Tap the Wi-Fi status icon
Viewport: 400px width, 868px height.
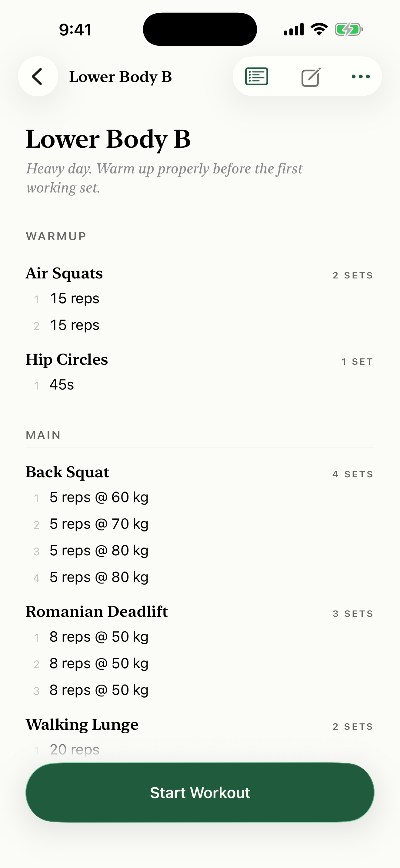[319, 29]
